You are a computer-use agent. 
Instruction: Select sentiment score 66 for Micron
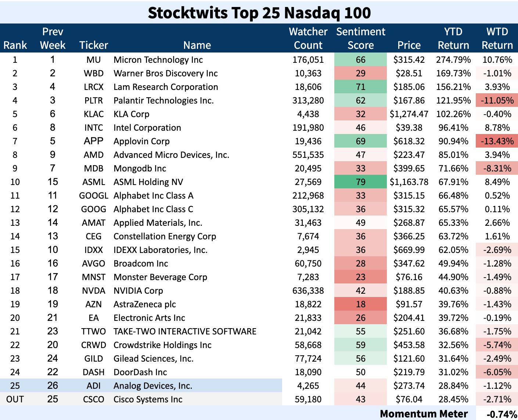coord(361,60)
